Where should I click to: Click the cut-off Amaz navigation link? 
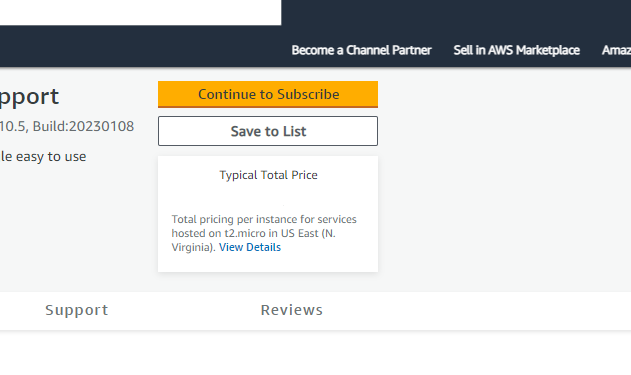[x=616, y=50]
